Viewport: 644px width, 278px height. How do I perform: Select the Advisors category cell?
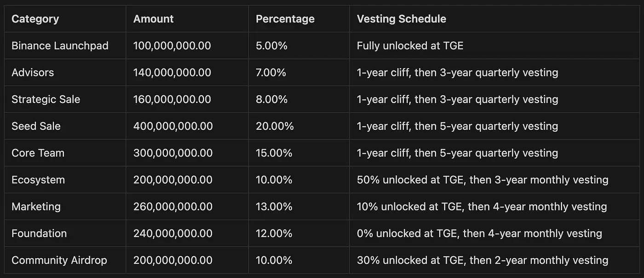coord(33,72)
